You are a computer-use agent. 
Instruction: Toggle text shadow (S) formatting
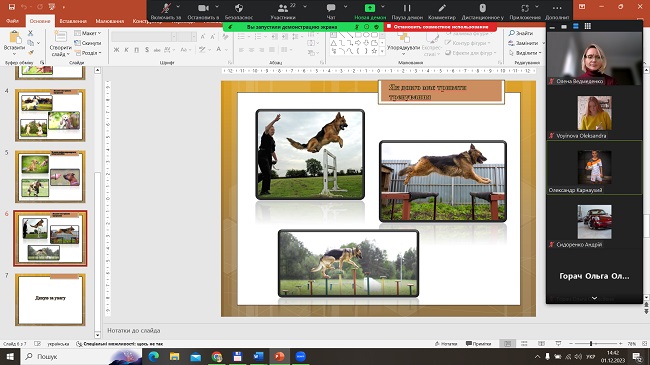(147, 50)
